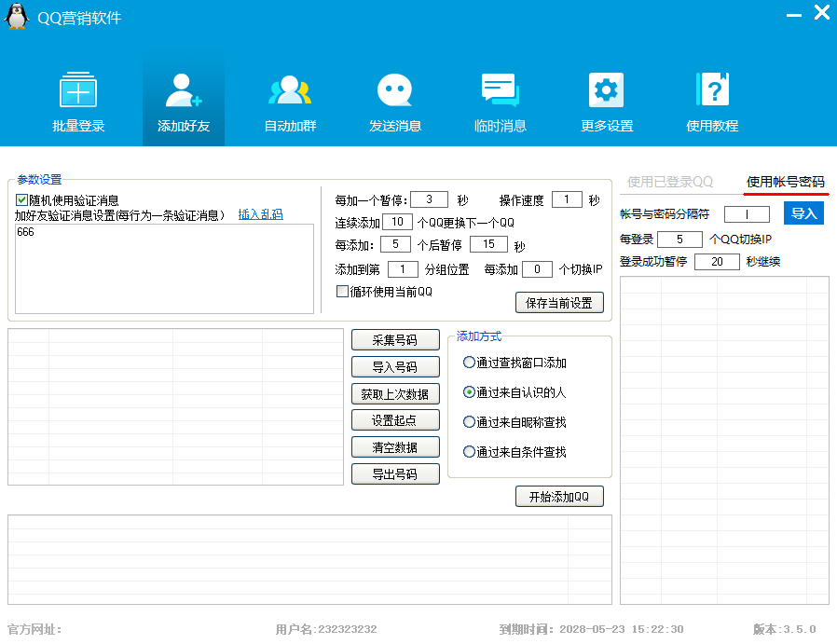Click the 导出号码 button
The height and width of the screenshot is (644, 837).
tap(395, 473)
